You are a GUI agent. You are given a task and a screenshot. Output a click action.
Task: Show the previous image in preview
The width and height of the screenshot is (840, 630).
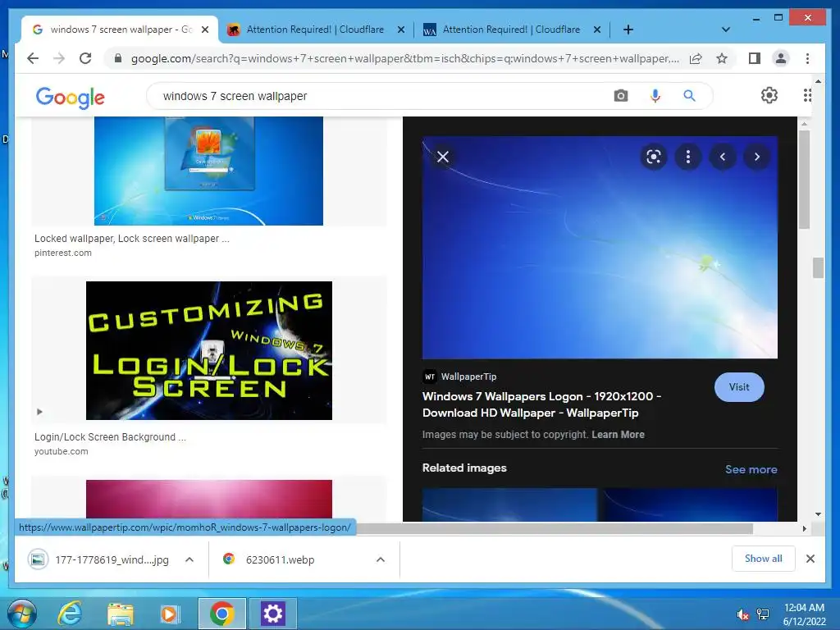pos(723,157)
